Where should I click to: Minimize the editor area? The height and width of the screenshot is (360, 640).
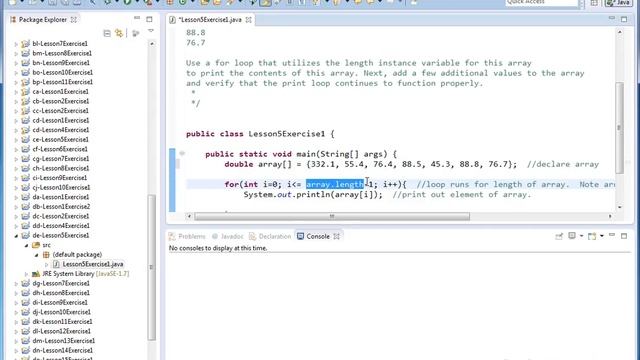click(611, 18)
